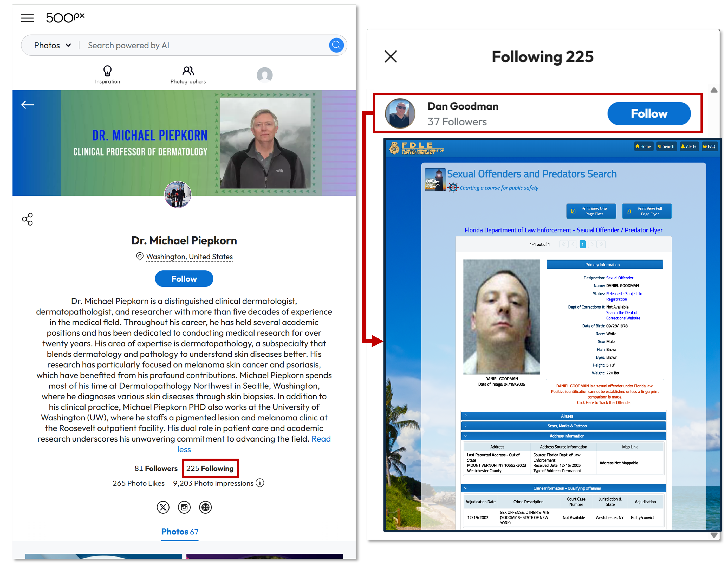This screenshot has width=728, height=563.
Task: Go to FDLE Home
Action: [643, 146]
